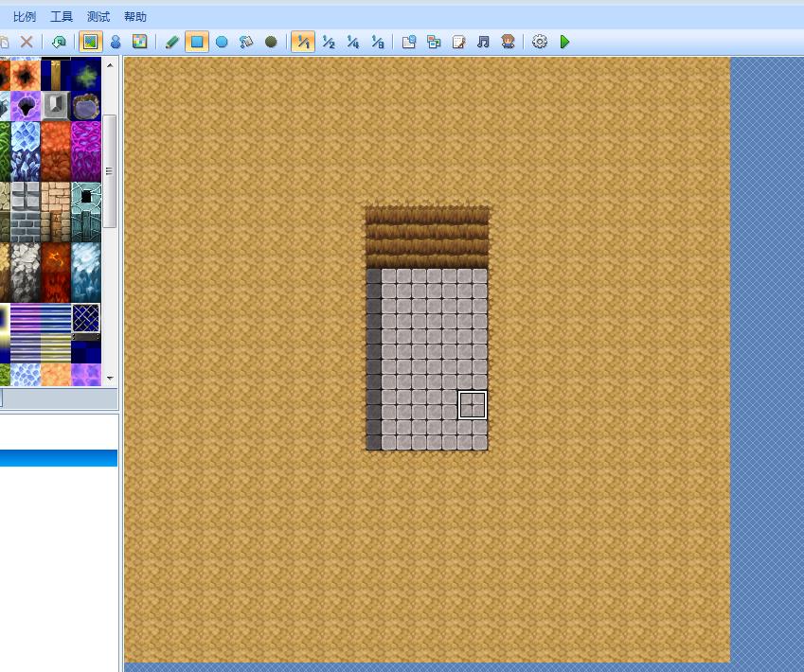The image size is (804, 672).
Task: Open the database icon
Action: pos(409,42)
